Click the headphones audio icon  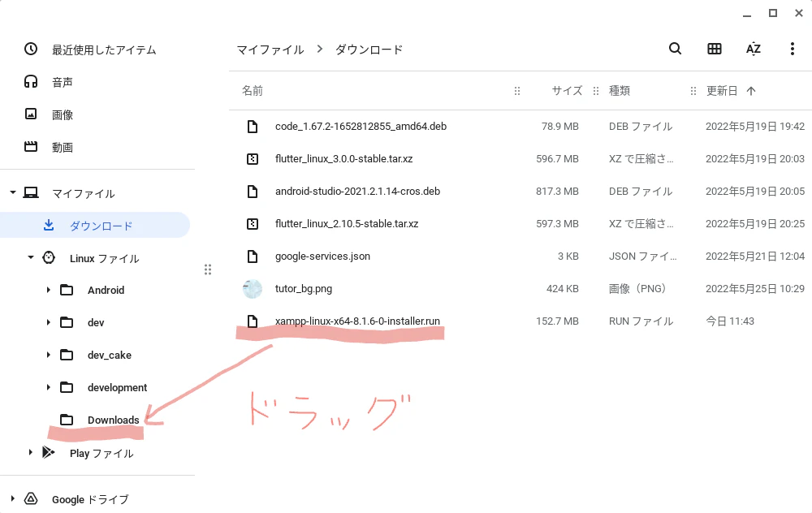point(31,81)
